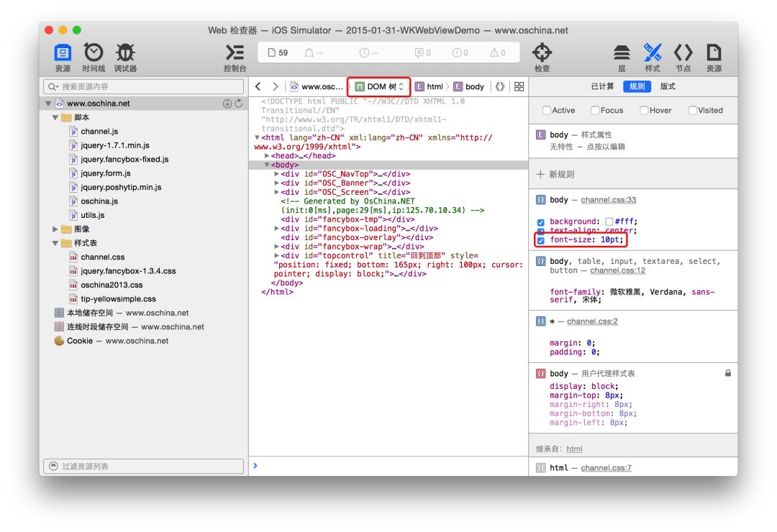Click the compositing borders grid icon
777x532 pixels.
[519, 87]
